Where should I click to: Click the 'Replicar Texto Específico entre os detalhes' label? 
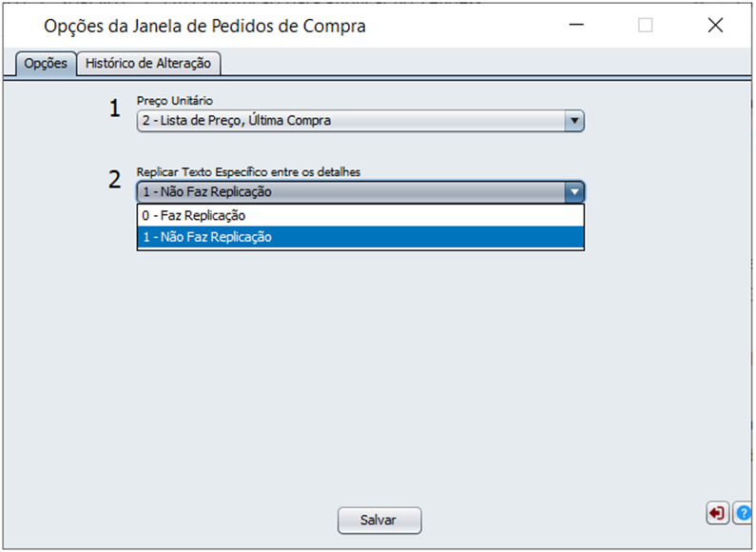248,171
